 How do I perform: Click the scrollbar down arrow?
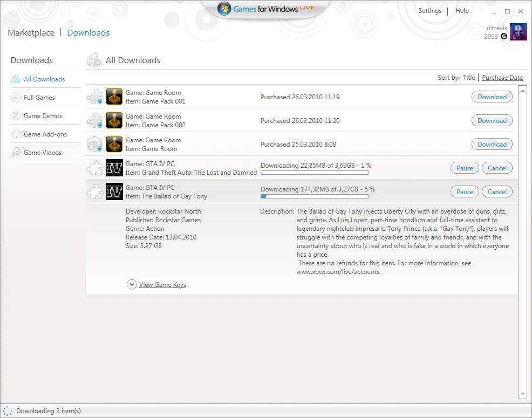(522, 394)
